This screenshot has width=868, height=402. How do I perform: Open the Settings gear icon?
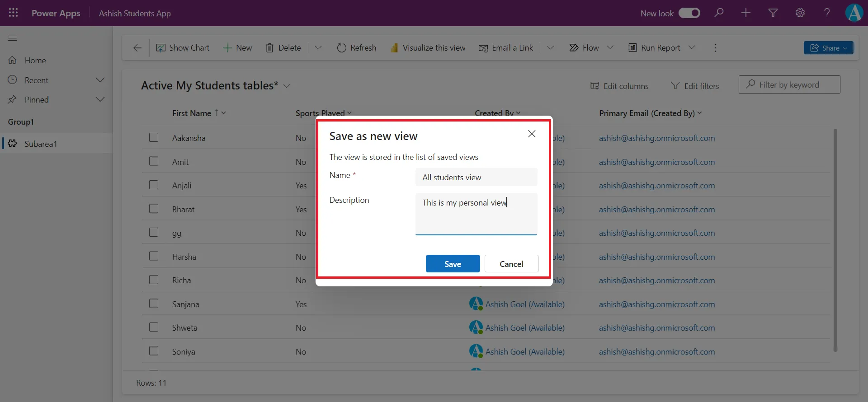pos(800,13)
